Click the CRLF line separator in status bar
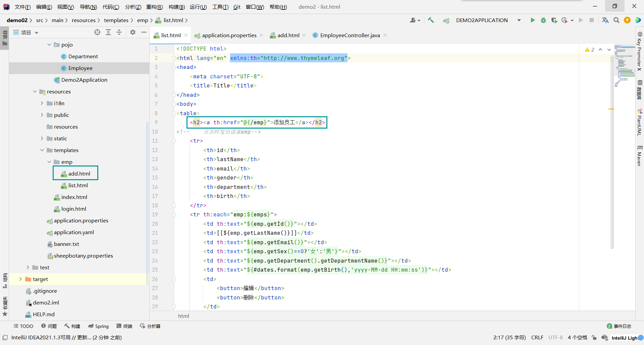This screenshot has height=345, width=644. pyautogui.click(x=537, y=338)
